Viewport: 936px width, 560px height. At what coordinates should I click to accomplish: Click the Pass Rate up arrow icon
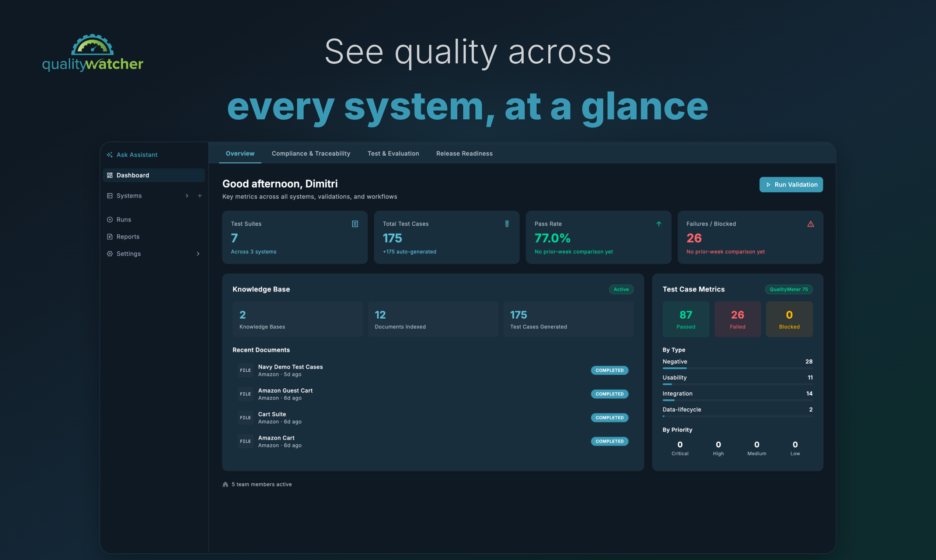click(659, 224)
